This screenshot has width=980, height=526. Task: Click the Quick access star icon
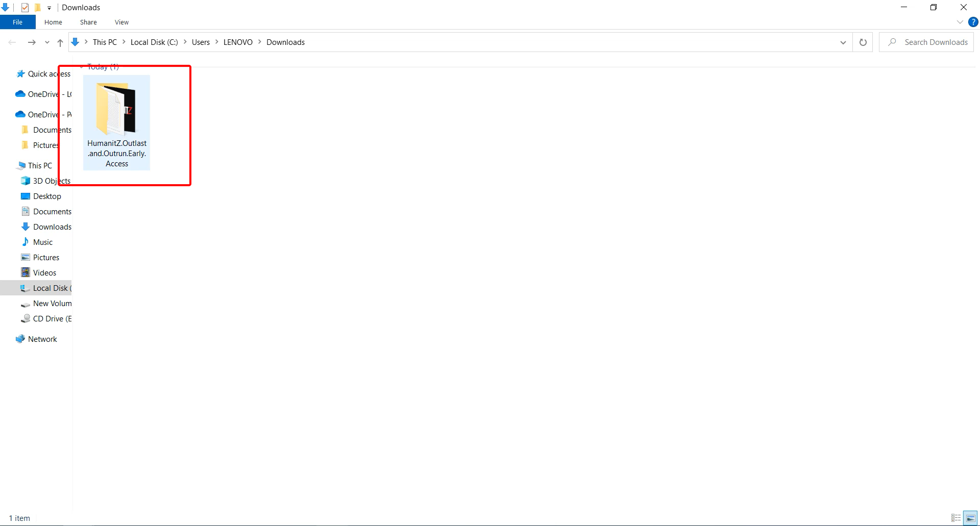pyautogui.click(x=20, y=74)
